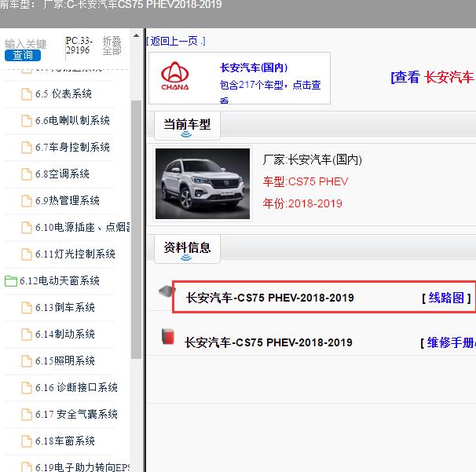Click the page icon beside 6.8空调系统
Image resolution: width=476 pixels, height=472 pixels.
(27, 174)
